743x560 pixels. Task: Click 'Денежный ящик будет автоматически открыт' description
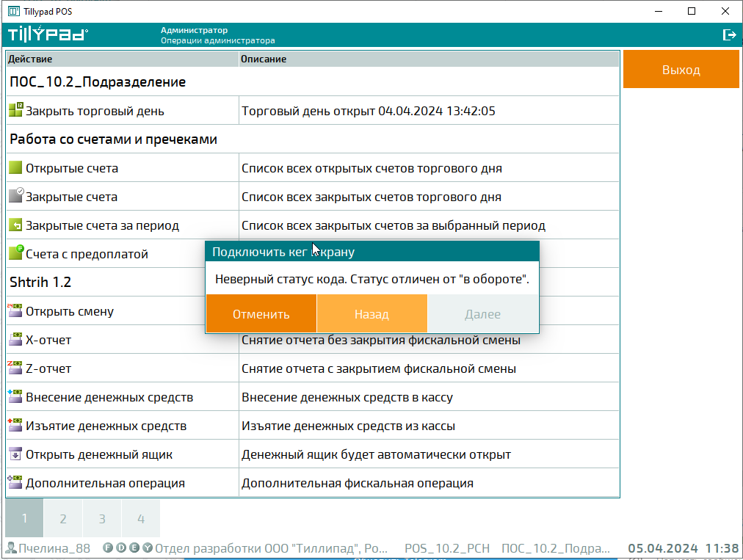(376, 454)
